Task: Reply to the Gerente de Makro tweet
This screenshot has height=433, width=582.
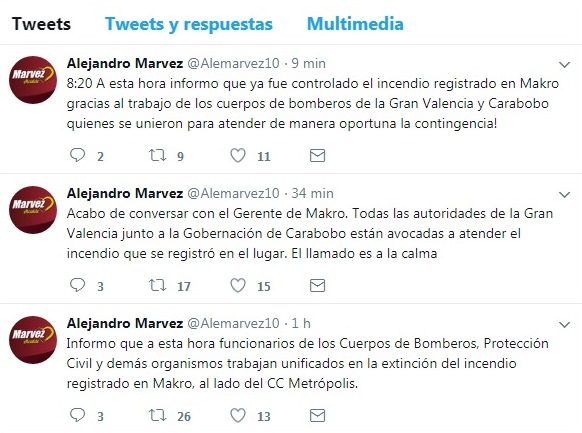Action: [77, 285]
